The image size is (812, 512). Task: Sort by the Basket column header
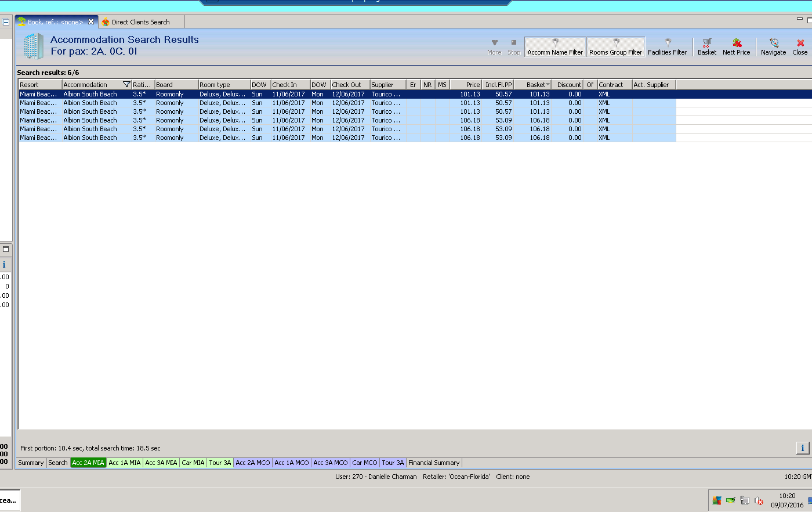(x=535, y=85)
